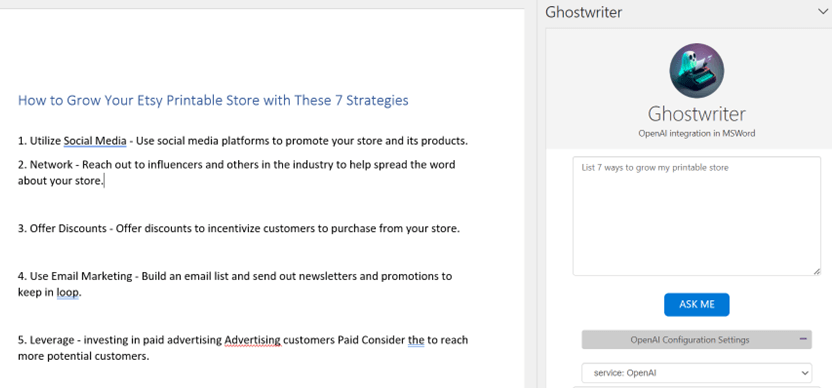Click the underlined words Social Media
832x388 pixels.
pyautogui.click(x=95, y=141)
